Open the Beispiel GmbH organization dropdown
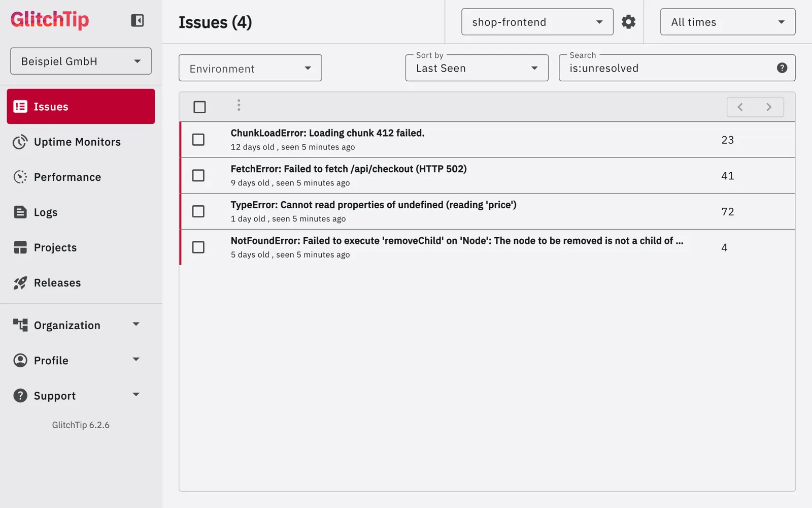Screen dimensions: 812x508 click(81, 61)
